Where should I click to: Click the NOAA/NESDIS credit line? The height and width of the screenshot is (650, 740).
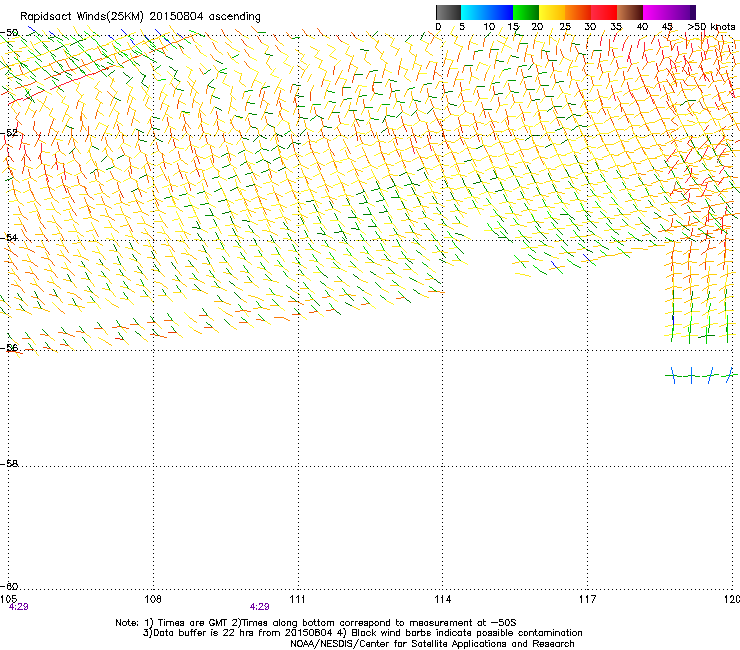click(432, 644)
